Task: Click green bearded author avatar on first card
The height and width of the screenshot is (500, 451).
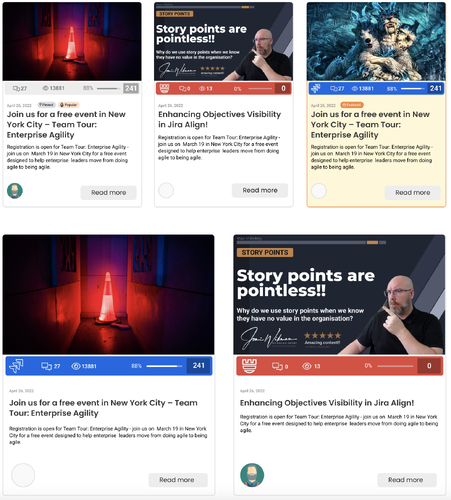Action: point(15,191)
